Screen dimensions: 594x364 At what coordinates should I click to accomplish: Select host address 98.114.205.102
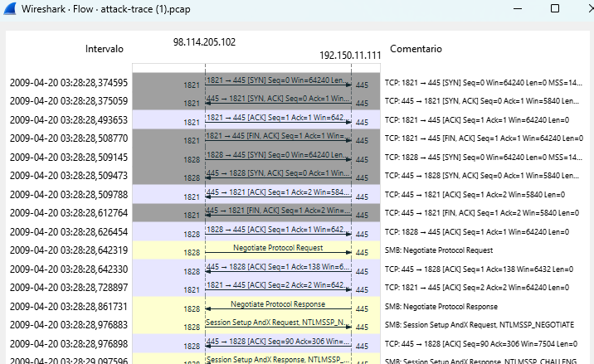204,42
